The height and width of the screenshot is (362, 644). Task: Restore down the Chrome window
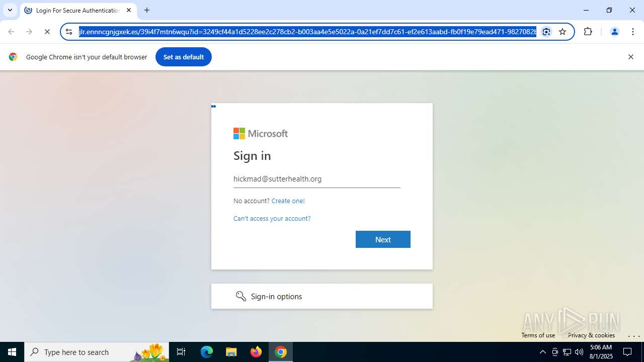[609, 10]
